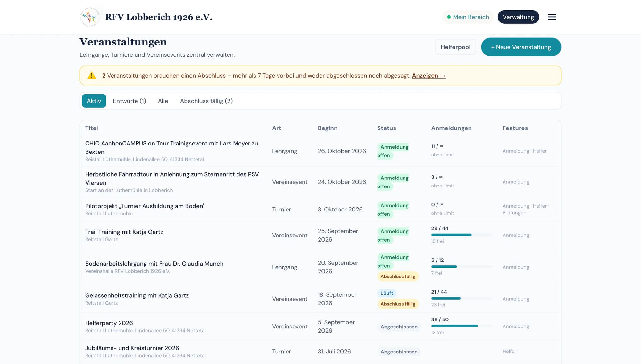Click the Anmeldungen column header

click(451, 128)
